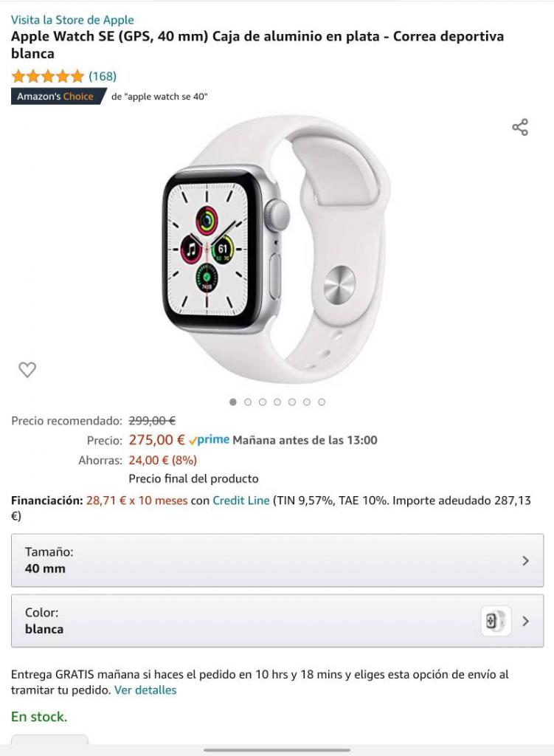The image size is (554, 756).
Task: Expand the Color blanca selector
Action: pyautogui.click(x=277, y=621)
